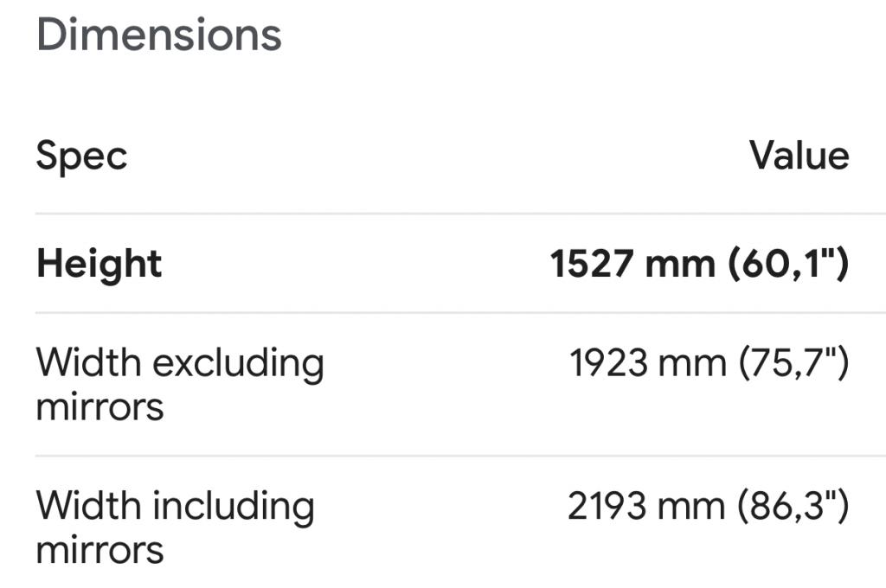
Task: Click "Width" before the word including
Action: [x=88, y=505]
